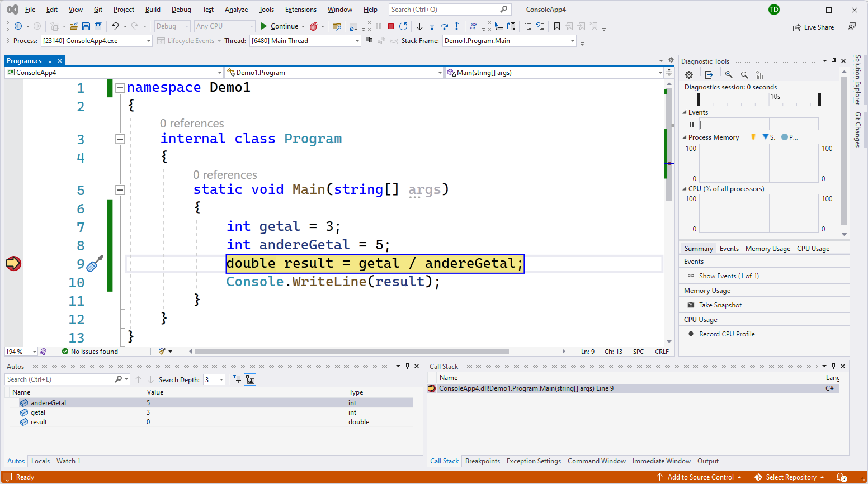Screen dimensions: 868x484
Task: Click the right timeline selection handle in diagnostics
Action: pos(819,99)
